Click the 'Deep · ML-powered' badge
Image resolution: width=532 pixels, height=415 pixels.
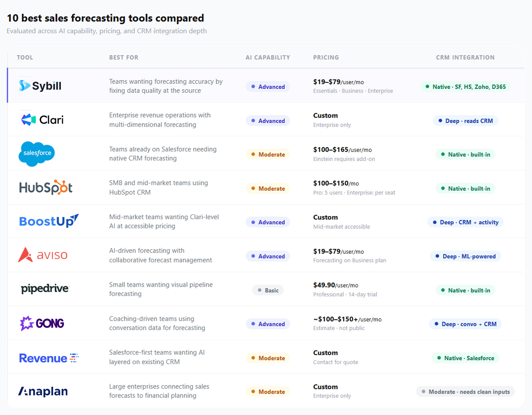465,257
